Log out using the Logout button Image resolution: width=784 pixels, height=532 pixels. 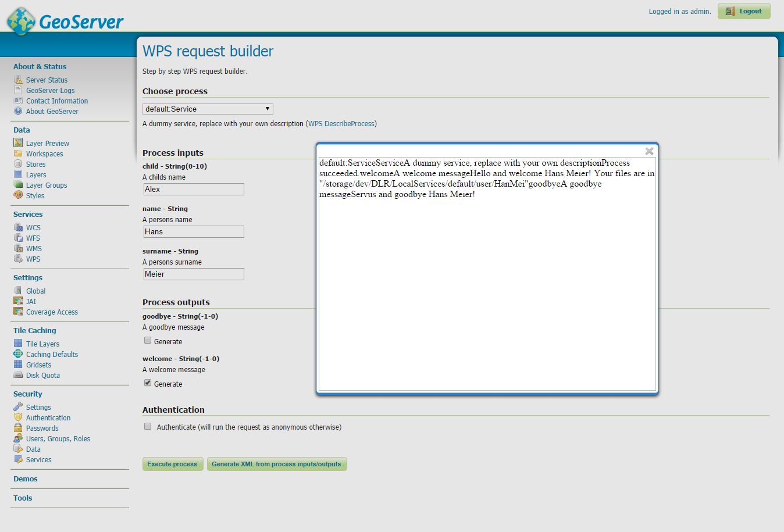744,11
